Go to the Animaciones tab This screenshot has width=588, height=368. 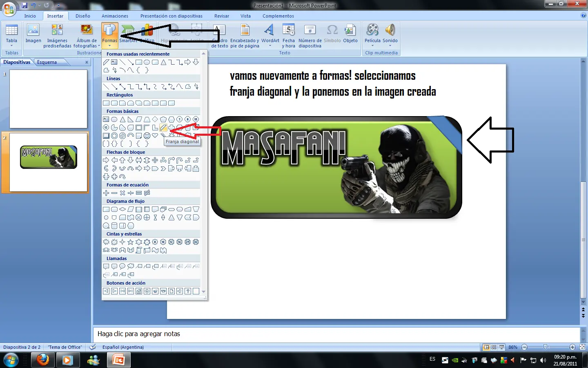tap(115, 16)
